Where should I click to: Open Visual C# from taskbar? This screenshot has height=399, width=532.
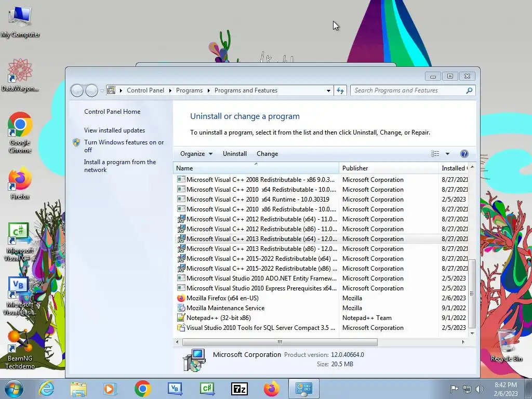click(207, 389)
